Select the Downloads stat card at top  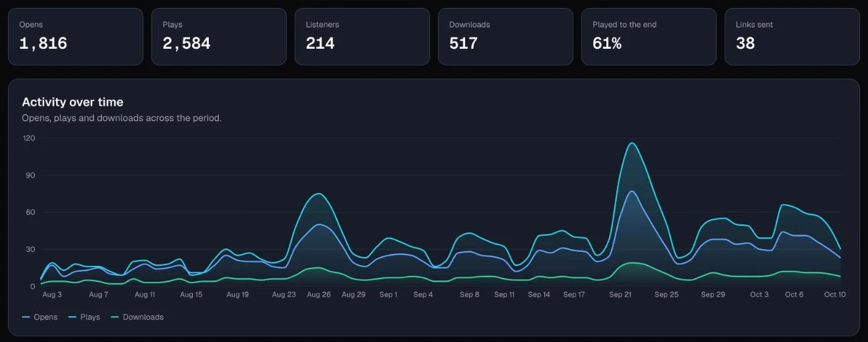pyautogui.click(x=506, y=37)
